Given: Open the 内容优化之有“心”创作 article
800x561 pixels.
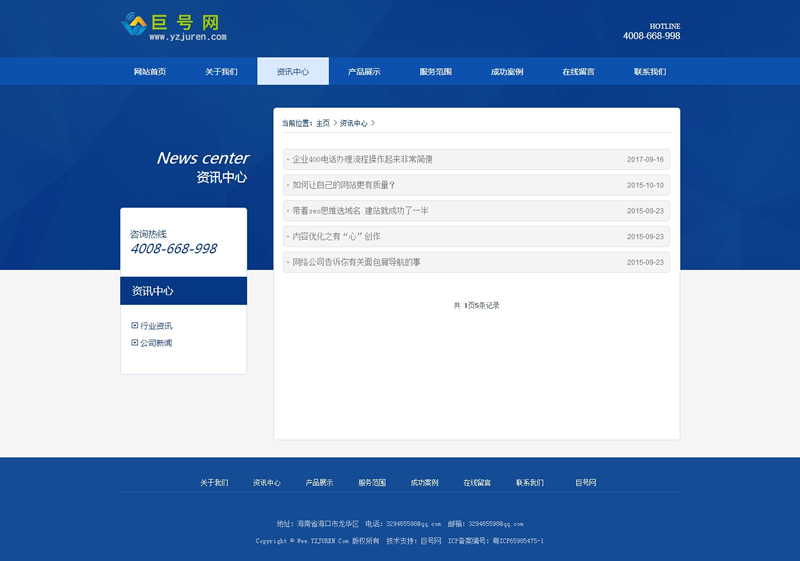Looking at the screenshot, I should (336, 237).
